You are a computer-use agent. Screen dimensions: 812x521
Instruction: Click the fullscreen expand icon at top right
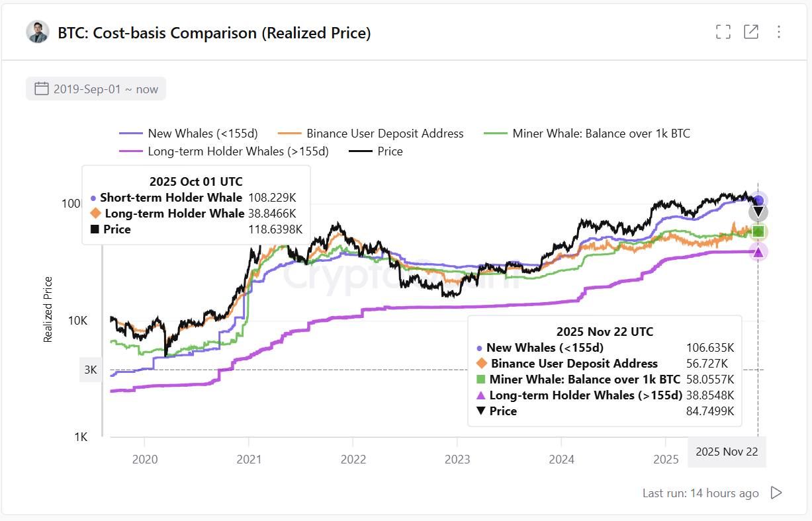pos(723,31)
